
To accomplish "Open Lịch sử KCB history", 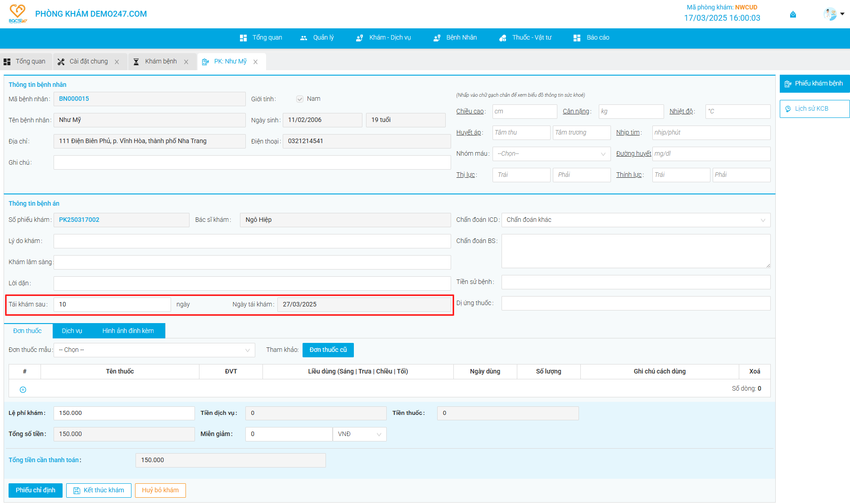I will tap(814, 109).
